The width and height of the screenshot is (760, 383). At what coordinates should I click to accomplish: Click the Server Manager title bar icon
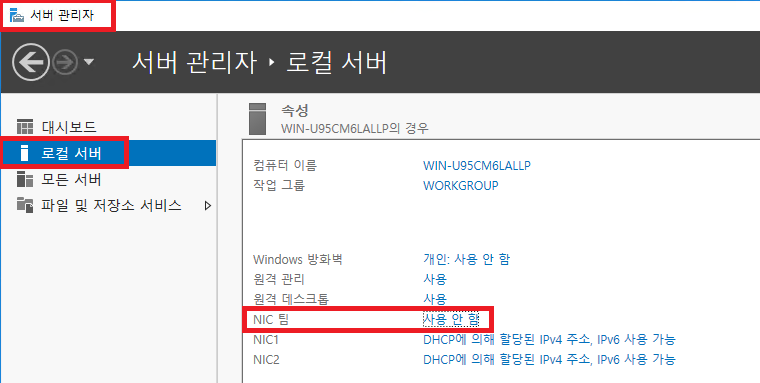[17, 15]
